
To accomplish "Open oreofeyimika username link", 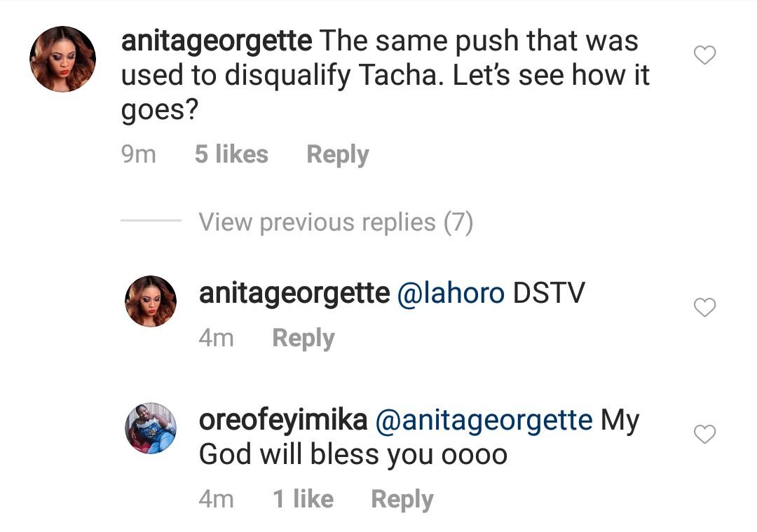I will pyautogui.click(x=283, y=421).
